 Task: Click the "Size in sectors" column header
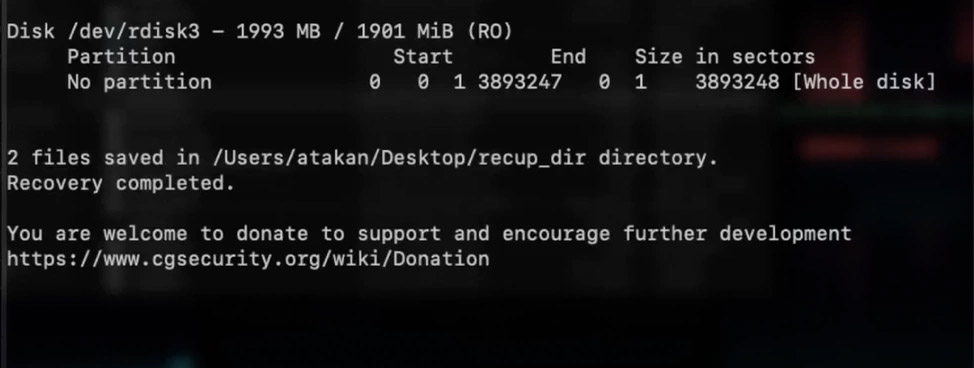tap(724, 57)
